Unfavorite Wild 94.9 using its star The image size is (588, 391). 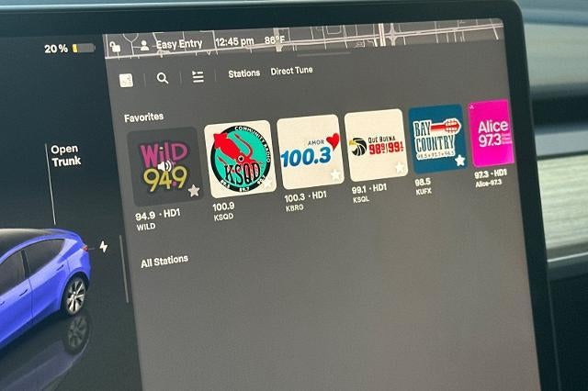pos(194,191)
